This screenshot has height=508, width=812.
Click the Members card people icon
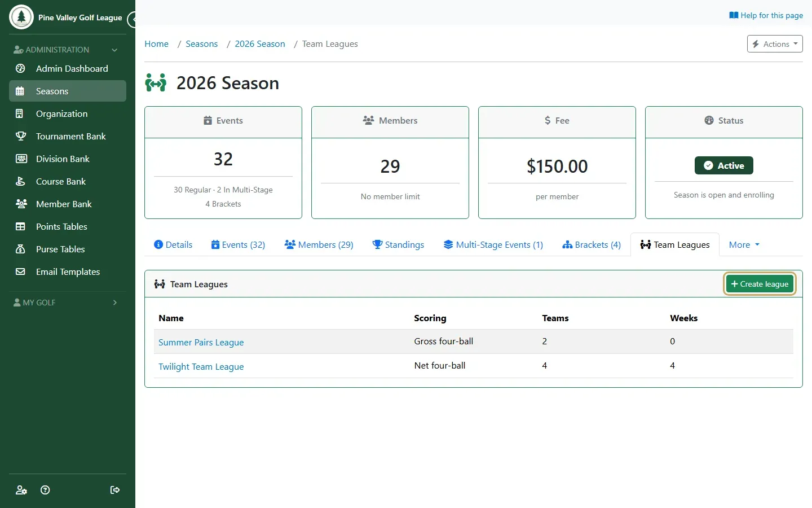pos(368,120)
